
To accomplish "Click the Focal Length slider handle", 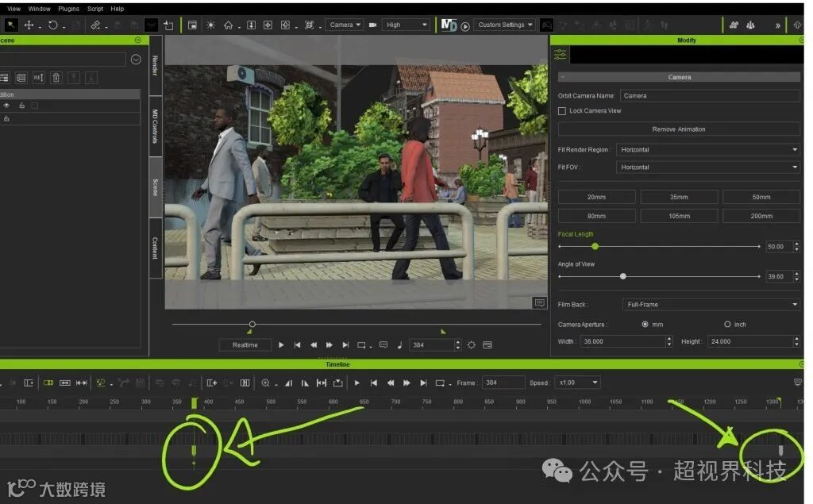I will (x=595, y=247).
